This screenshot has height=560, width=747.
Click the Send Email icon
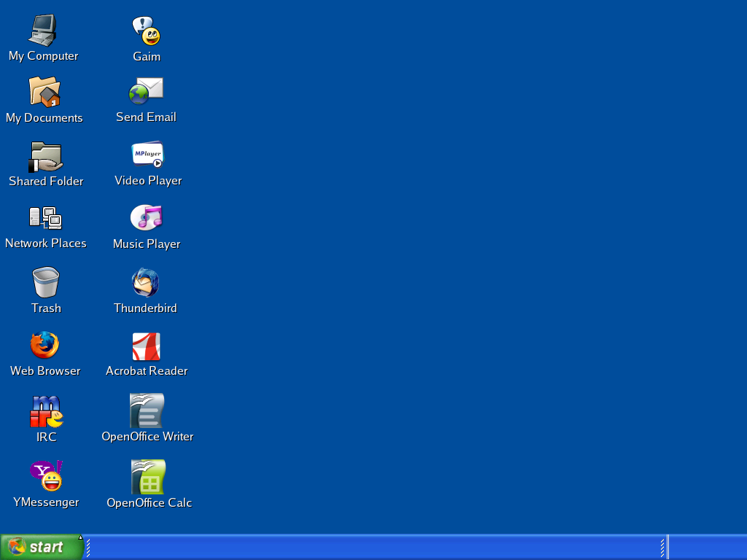coord(146,90)
